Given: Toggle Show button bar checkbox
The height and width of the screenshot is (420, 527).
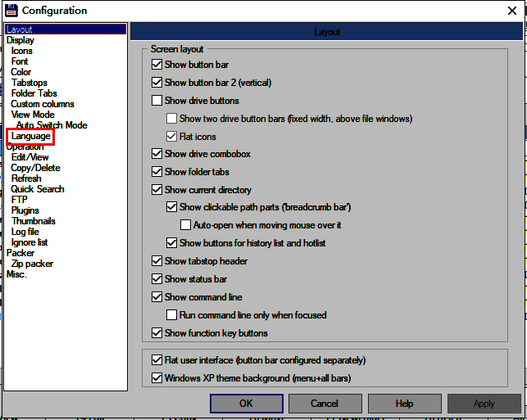Looking at the screenshot, I should (157, 65).
